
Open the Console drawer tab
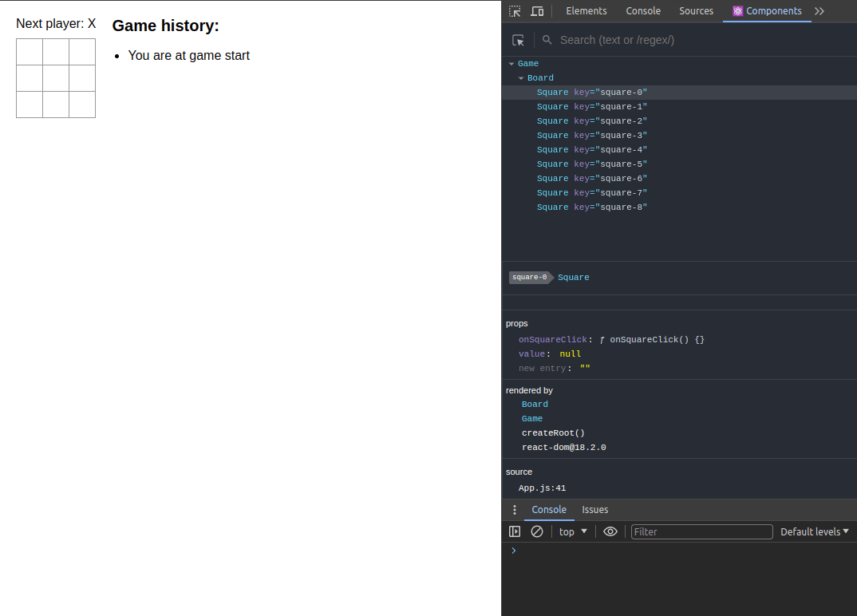[x=549, y=509]
